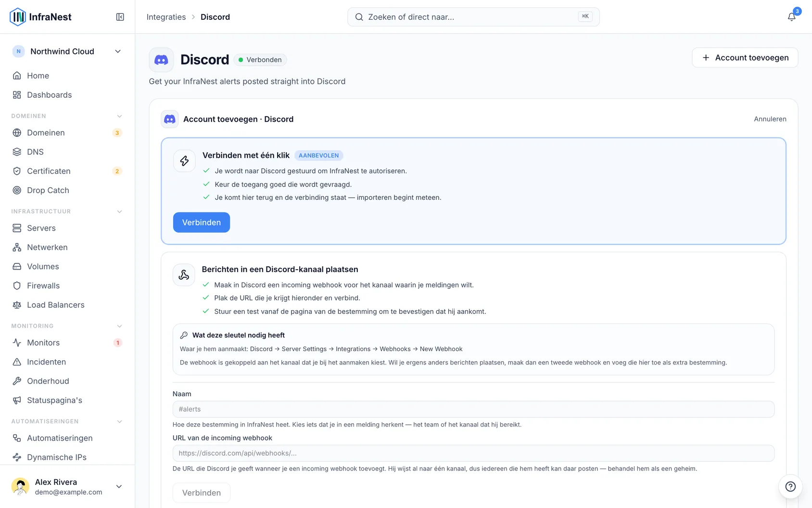812x508 pixels.
Task: Click the Certificaten shield icon
Action: coord(17,171)
